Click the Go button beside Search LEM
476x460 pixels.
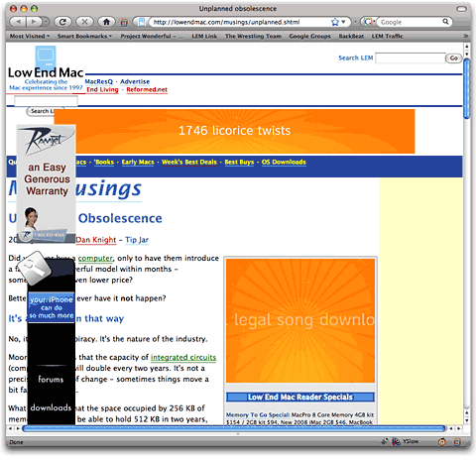(453, 58)
